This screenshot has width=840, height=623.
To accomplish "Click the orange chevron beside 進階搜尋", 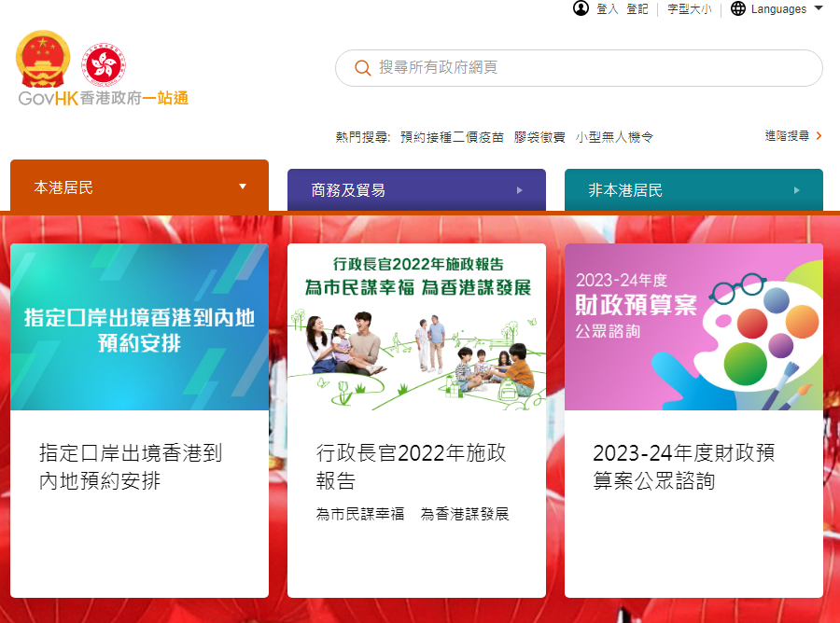I will [x=819, y=136].
